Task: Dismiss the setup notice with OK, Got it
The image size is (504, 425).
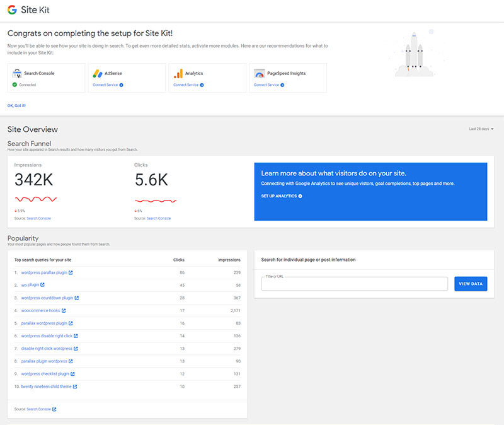Action: point(16,105)
